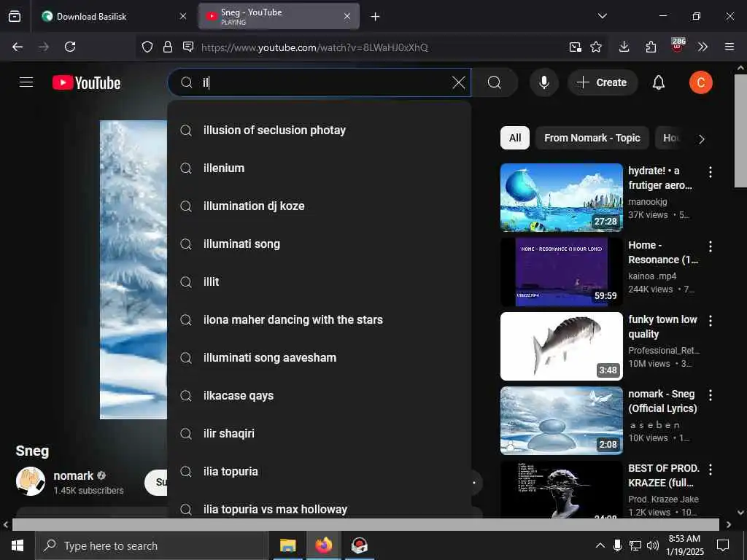Toggle picture-in-picture from address bar
Image resolution: width=747 pixels, height=560 pixels.
pos(575,47)
